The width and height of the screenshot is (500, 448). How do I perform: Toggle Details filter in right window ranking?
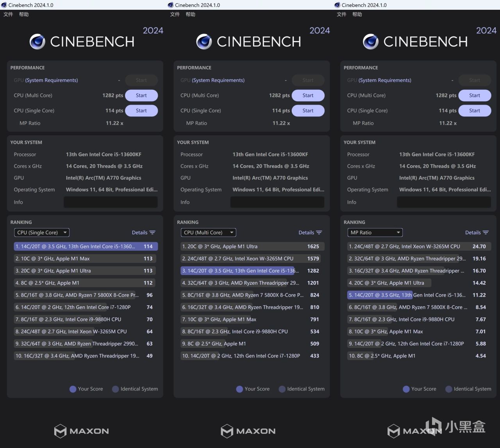[x=477, y=232]
